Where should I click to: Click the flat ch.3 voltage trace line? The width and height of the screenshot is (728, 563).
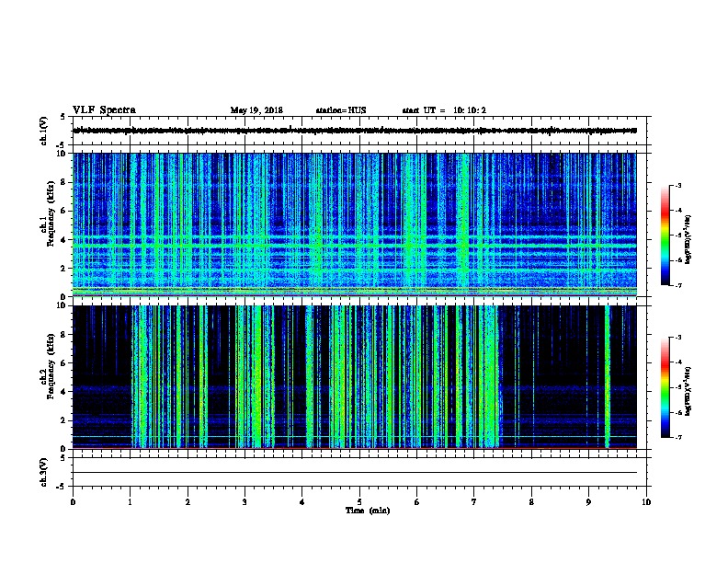click(355, 473)
